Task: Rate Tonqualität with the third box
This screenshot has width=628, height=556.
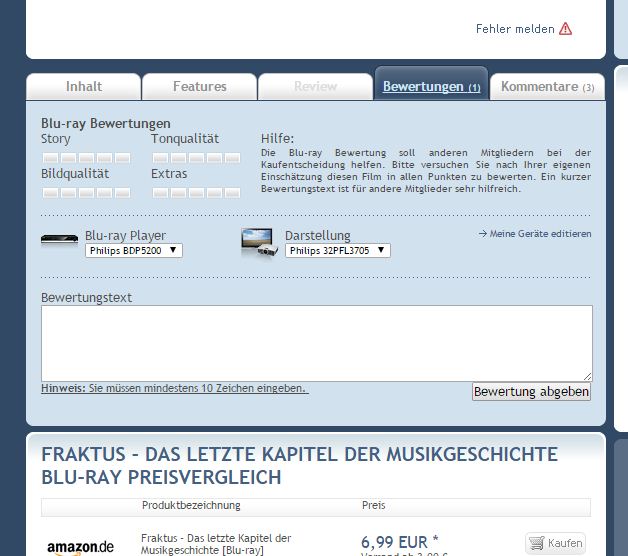Action: click(x=196, y=158)
